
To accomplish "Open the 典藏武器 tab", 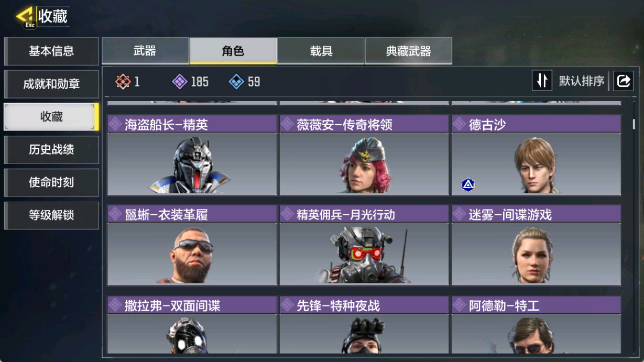I will tap(408, 51).
